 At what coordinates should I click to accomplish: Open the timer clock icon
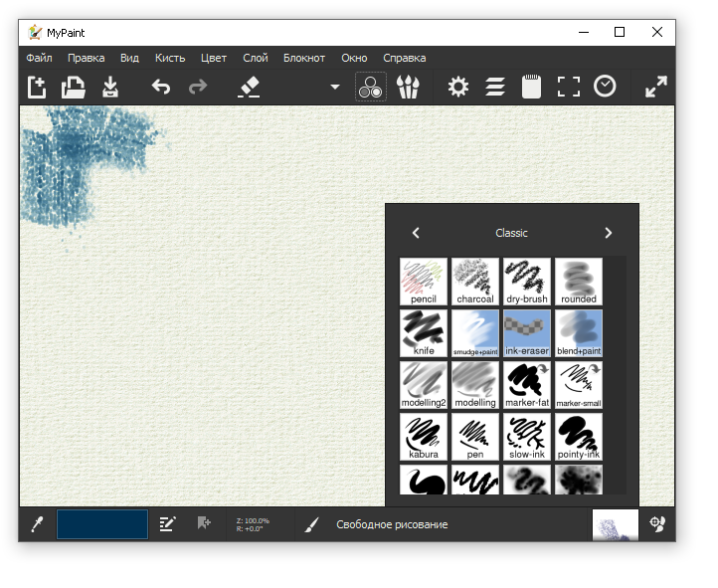[x=605, y=87]
